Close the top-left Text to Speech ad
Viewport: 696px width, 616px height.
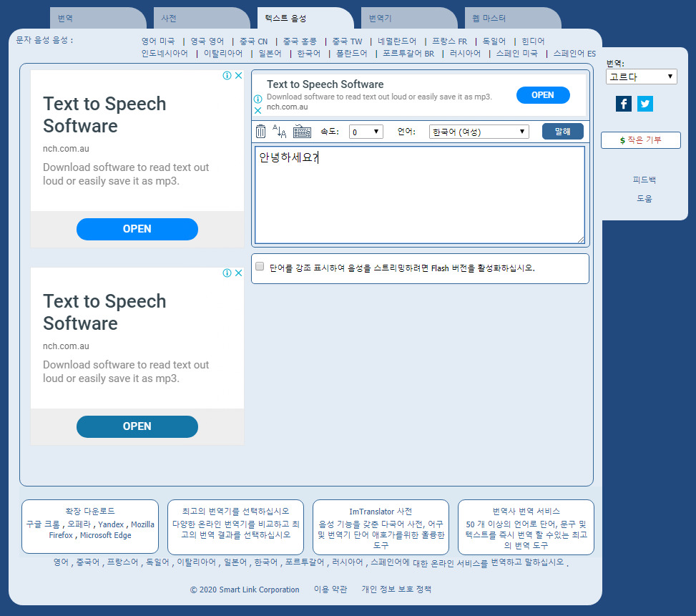[x=238, y=75]
